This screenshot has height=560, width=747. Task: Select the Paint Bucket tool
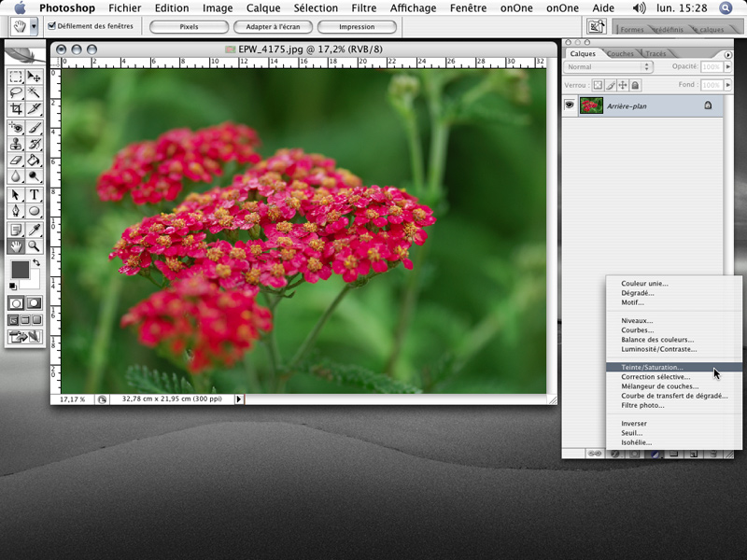(x=34, y=160)
